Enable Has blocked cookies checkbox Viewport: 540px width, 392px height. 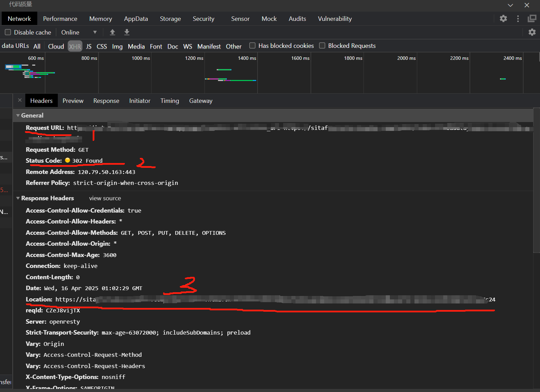[252, 45]
